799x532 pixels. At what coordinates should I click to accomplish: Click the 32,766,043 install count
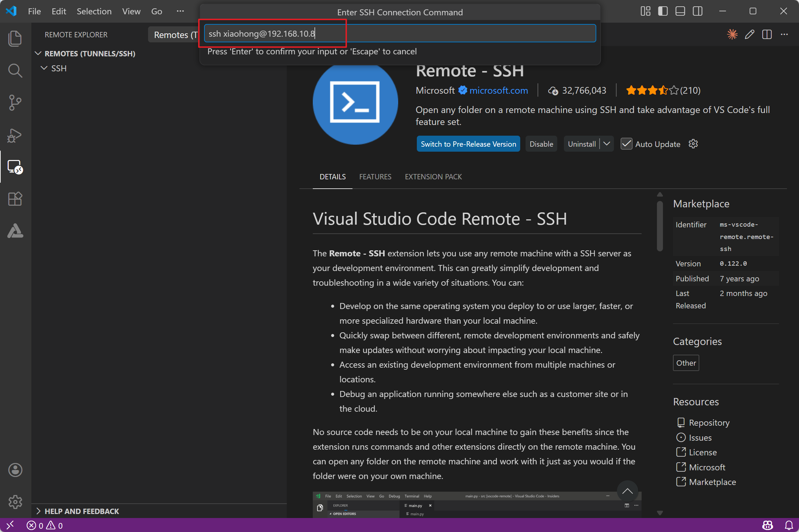(x=577, y=90)
